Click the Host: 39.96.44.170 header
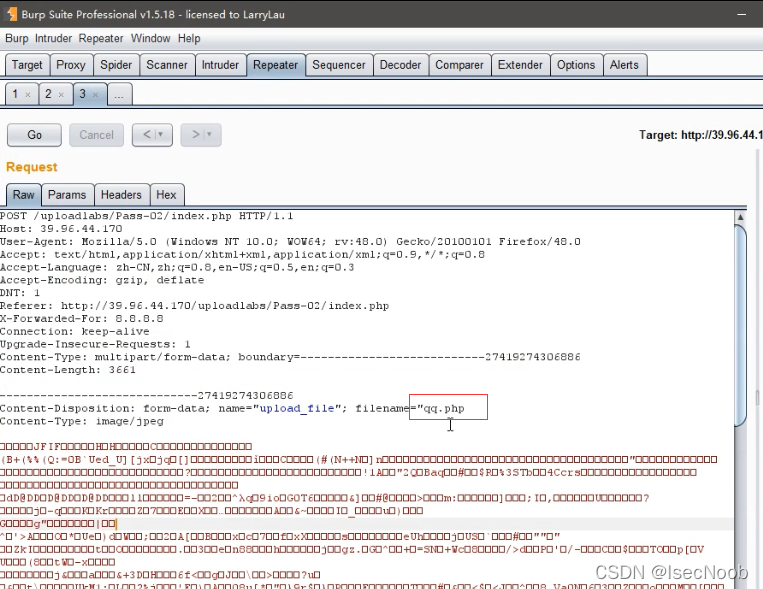Screen dimensions: 763x589 point(61,229)
